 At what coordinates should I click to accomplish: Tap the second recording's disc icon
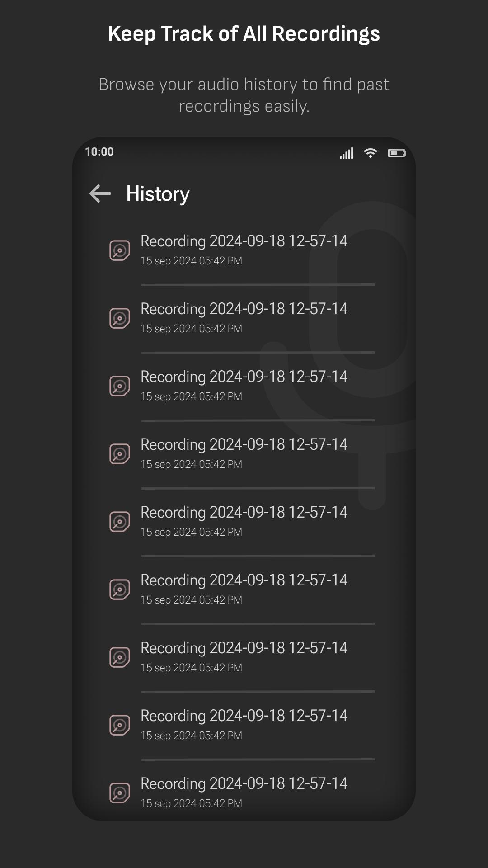120,318
